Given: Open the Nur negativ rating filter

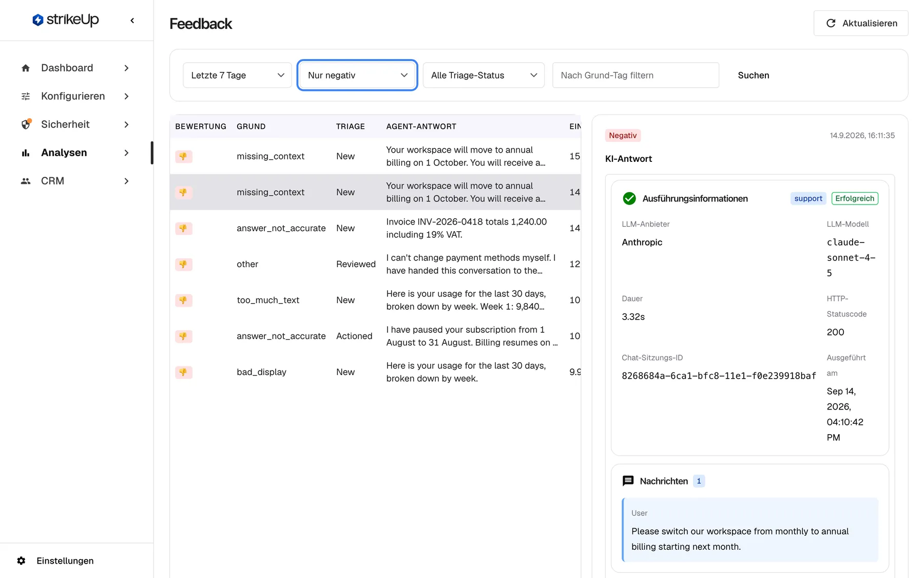Looking at the screenshot, I should pyautogui.click(x=357, y=75).
